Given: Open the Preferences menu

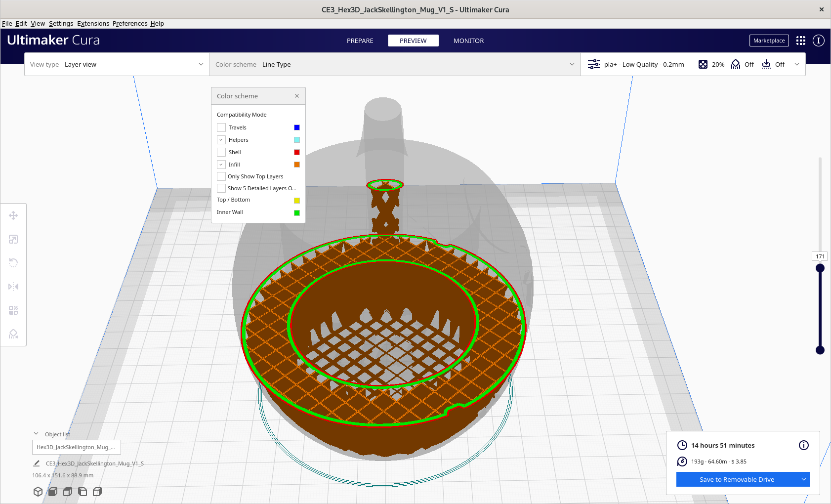Looking at the screenshot, I should tap(130, 23).
